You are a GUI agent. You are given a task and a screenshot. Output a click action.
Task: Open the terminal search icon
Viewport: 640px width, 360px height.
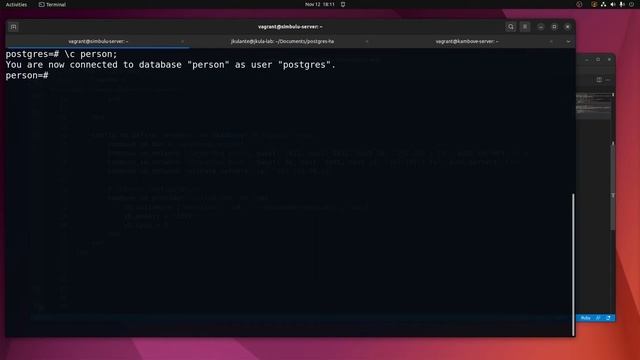pos(511,27)
